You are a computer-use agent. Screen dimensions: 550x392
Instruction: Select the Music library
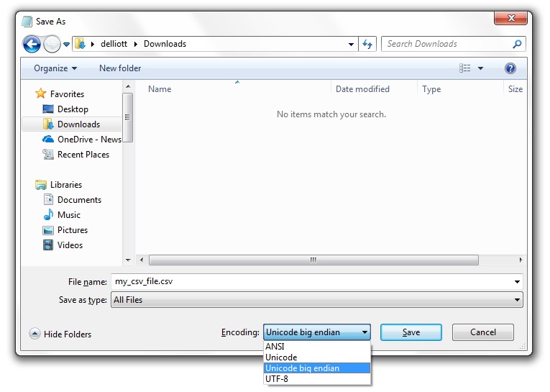[x=69, y=215]
